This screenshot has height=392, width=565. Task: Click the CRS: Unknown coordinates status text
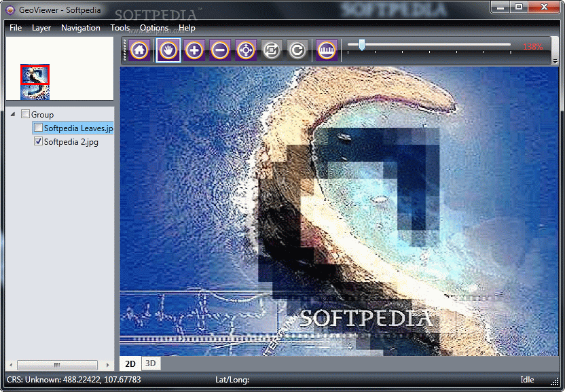[74, 379]
